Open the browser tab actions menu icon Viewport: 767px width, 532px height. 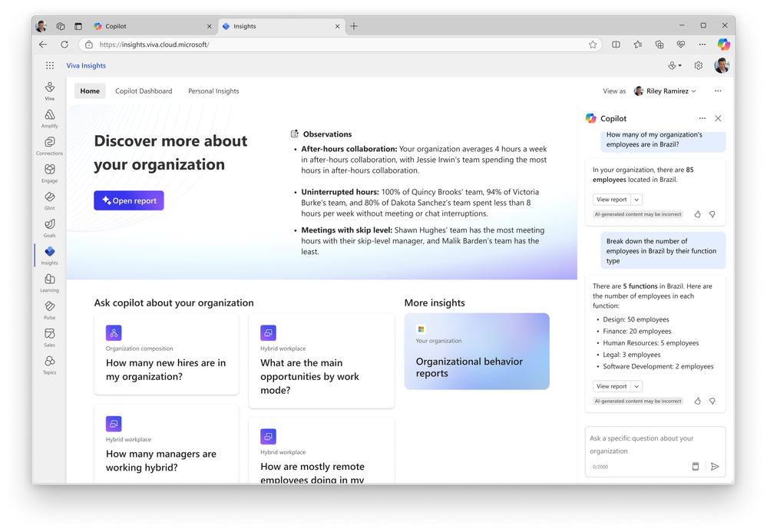[x=78, y=26]
